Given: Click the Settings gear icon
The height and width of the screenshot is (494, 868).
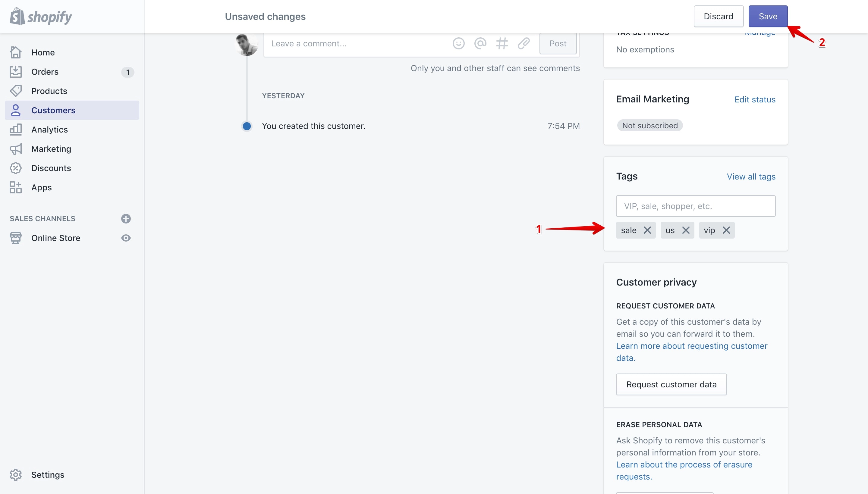Looking at the screenshot, I should [x=16, y=475].
